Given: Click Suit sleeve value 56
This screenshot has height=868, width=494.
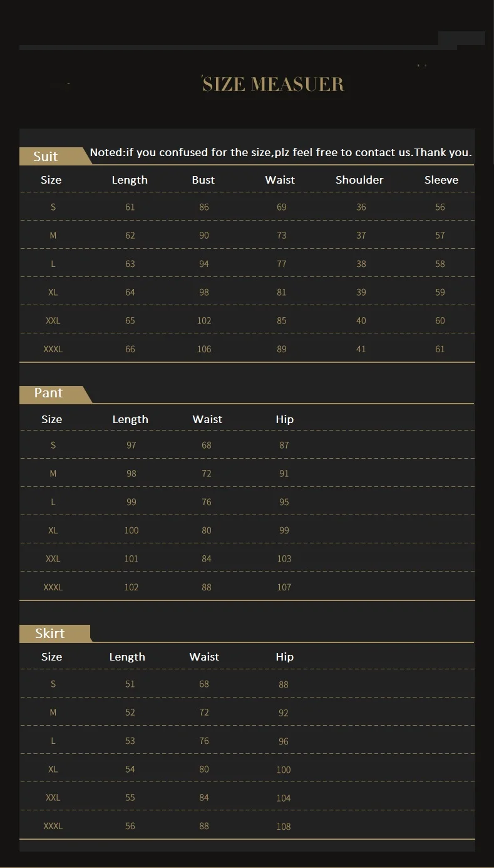Looking at the screenshot, I should 440,207.
